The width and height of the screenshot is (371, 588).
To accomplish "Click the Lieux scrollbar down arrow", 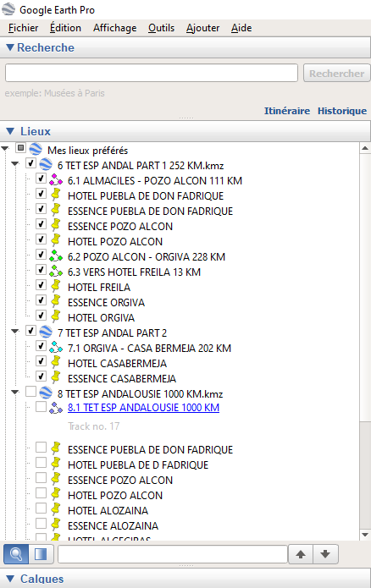I will click(365, 535).
